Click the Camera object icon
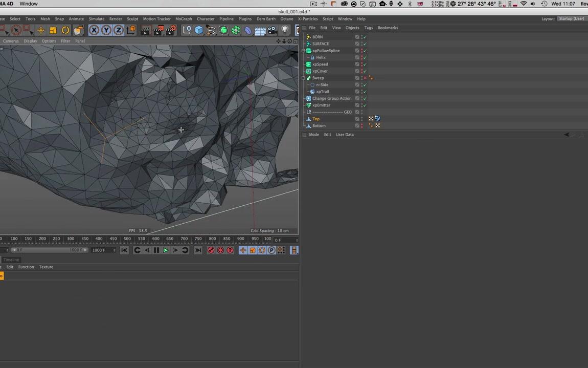The image size is (588, 368). (x=272, y=30)
